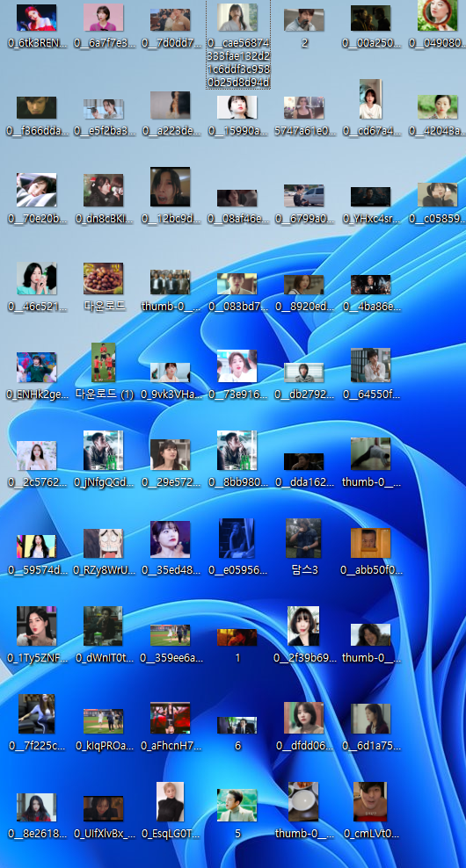Select the desktop file 0_9vk3VHa
The height and width of the screenshot is (868, 466).
click(170, 373)
